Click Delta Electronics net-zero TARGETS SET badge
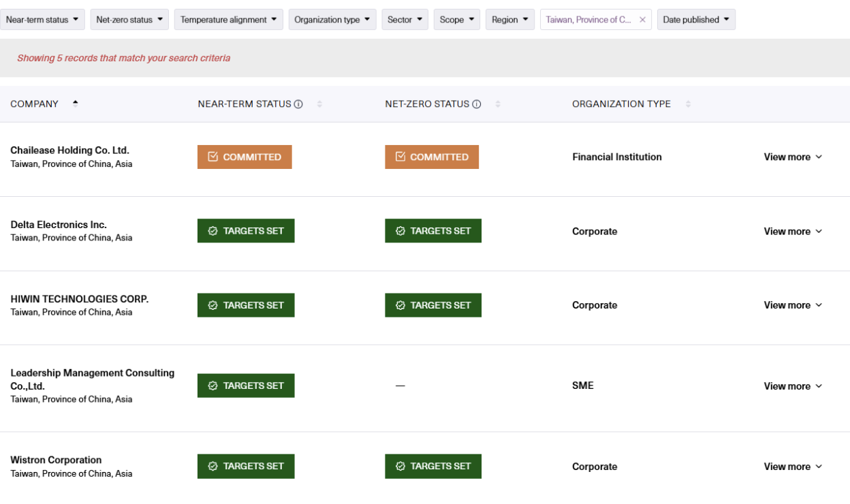This screenshot has width=850, height=504. pyautogui.click(x=433, y=231)
